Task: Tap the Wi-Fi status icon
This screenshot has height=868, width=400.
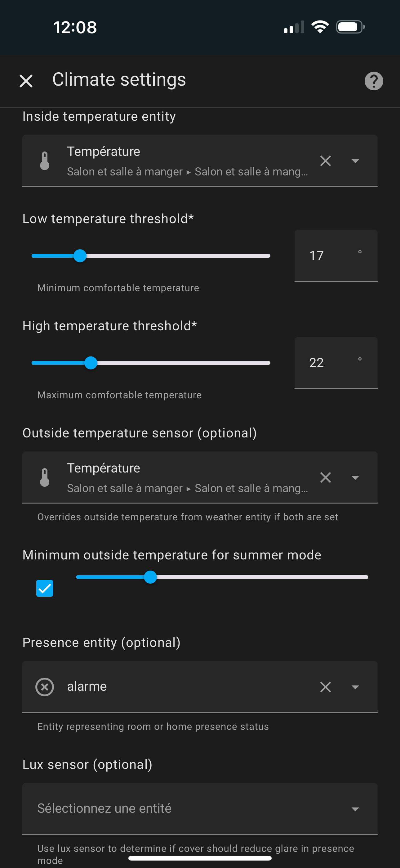Action: pyautogui.click(x=320, y=27)
